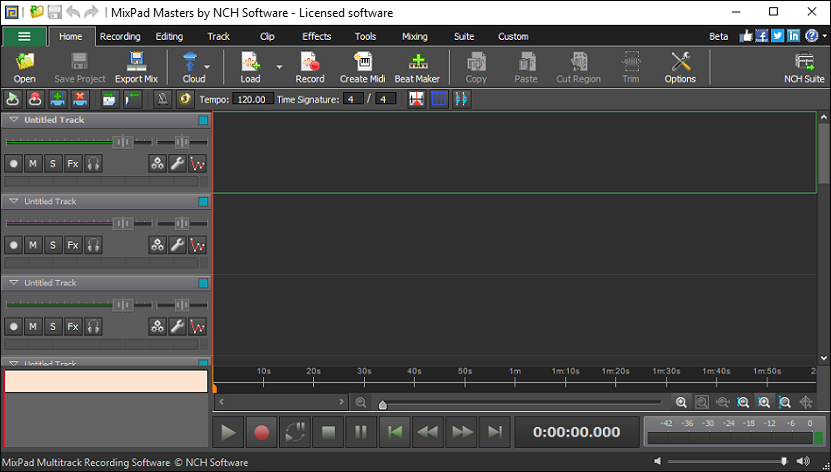Open the green hamburger menu button
831x472 pixels.
click(24, 37)
